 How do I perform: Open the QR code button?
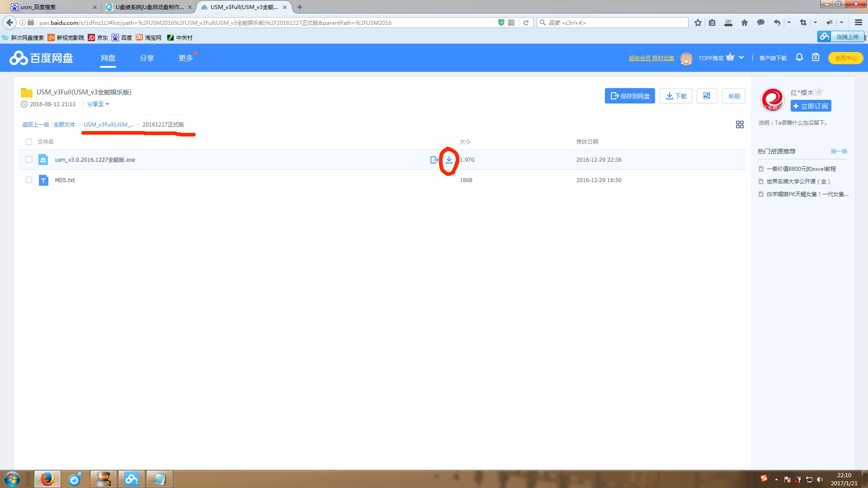click(x=707, y=96)
